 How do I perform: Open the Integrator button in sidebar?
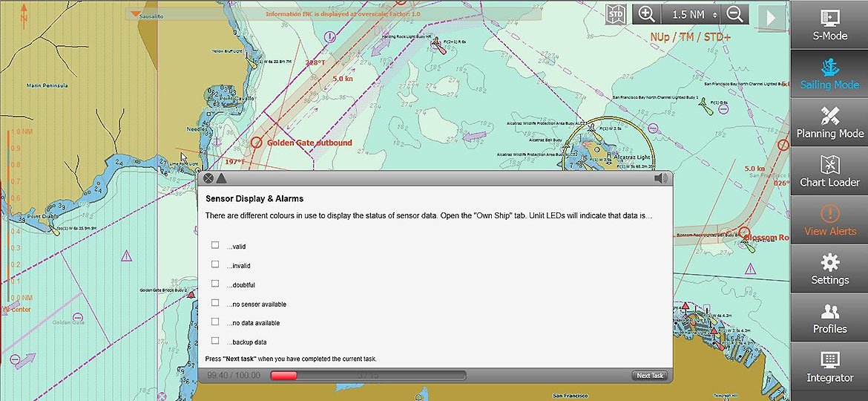pos(829,367)
